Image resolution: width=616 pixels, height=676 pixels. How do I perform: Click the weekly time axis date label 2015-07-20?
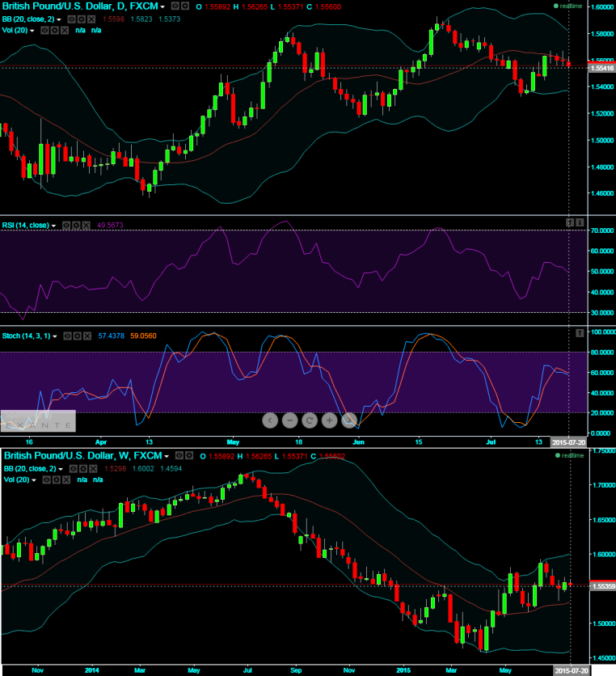[572, 671]
